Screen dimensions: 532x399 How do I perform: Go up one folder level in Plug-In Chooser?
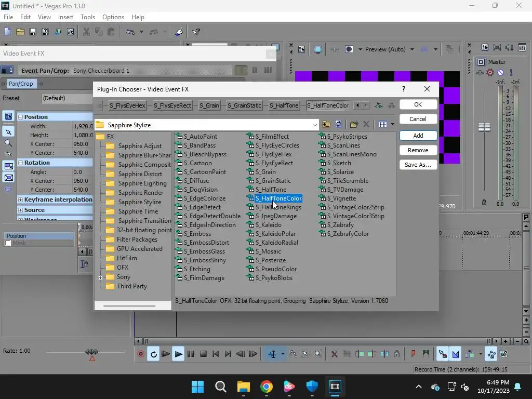point(326,124)
